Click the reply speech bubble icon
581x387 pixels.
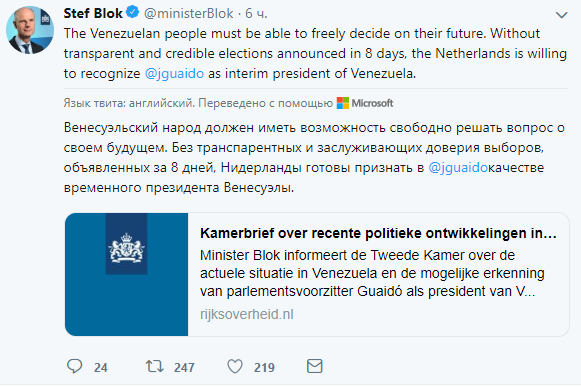point(74,366)
